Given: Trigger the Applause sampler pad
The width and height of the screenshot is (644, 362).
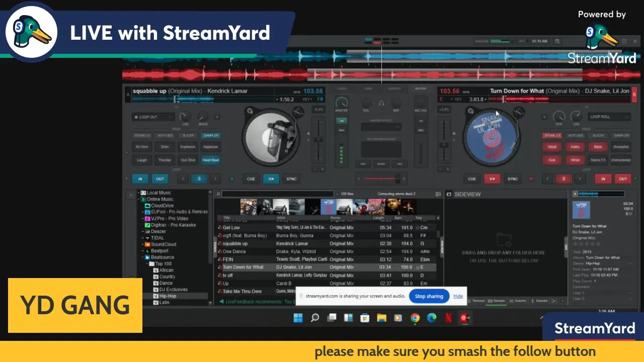Looking at the screenshot, I should click(x=210, y=147).
